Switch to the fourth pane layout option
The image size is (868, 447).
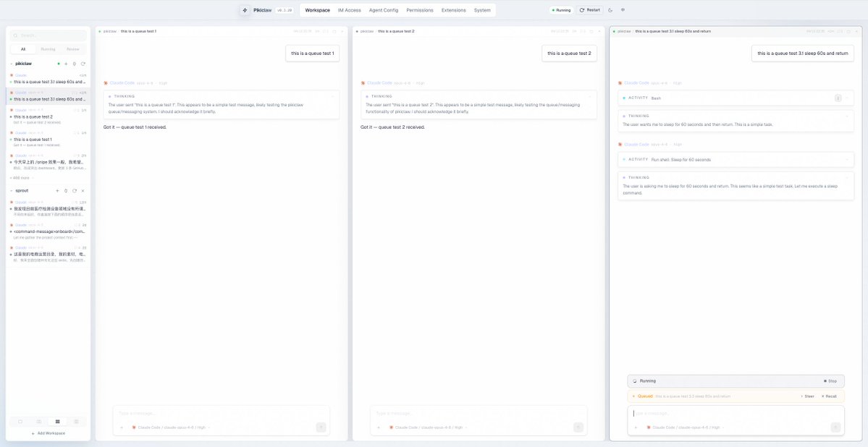[77, 422]
